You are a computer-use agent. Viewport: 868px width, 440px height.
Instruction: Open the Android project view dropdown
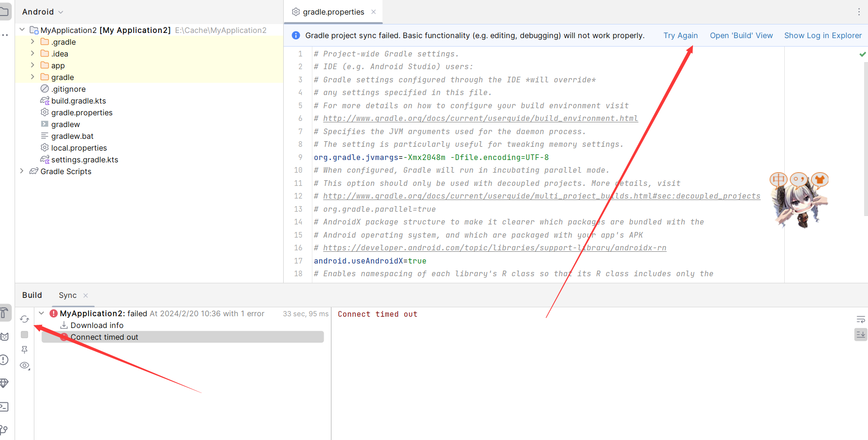tap(42, 11)
